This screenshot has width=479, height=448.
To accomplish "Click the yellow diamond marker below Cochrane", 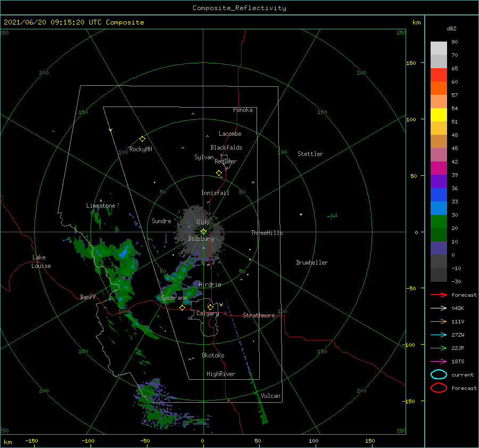I will (x=182, y=308).
